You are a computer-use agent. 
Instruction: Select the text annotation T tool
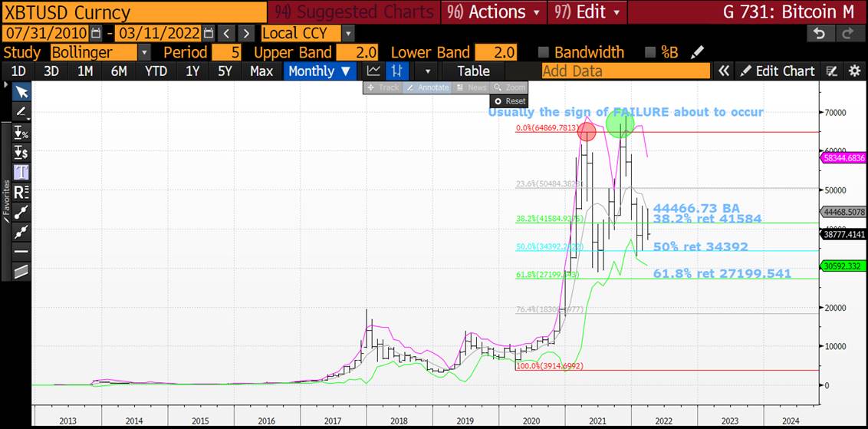(x=21, y=173)
